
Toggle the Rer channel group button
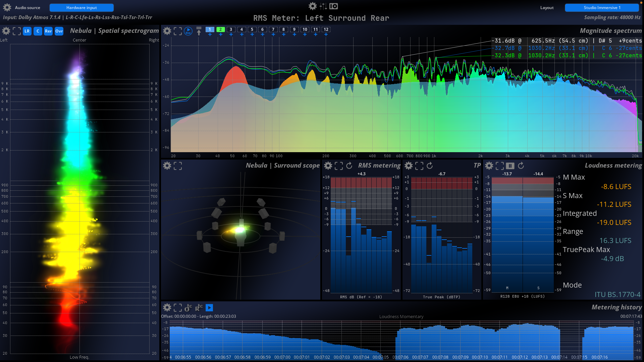(x=48, y=31)
